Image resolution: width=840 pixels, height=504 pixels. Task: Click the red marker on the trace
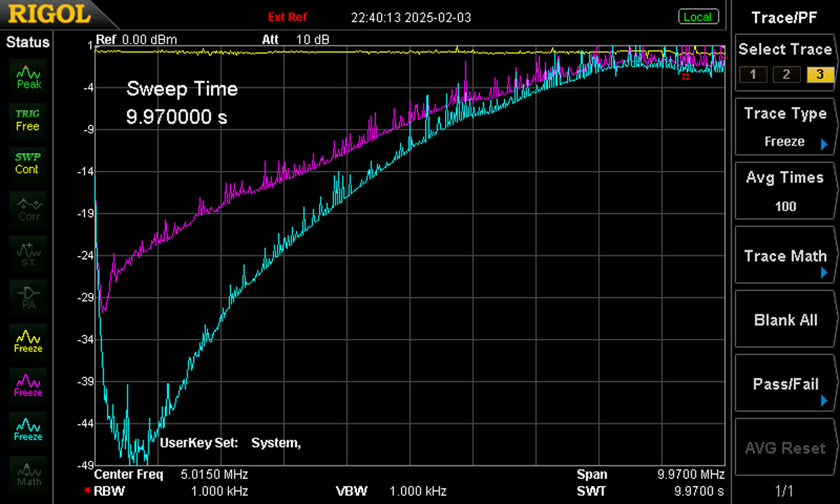click(x=685, y=77)
